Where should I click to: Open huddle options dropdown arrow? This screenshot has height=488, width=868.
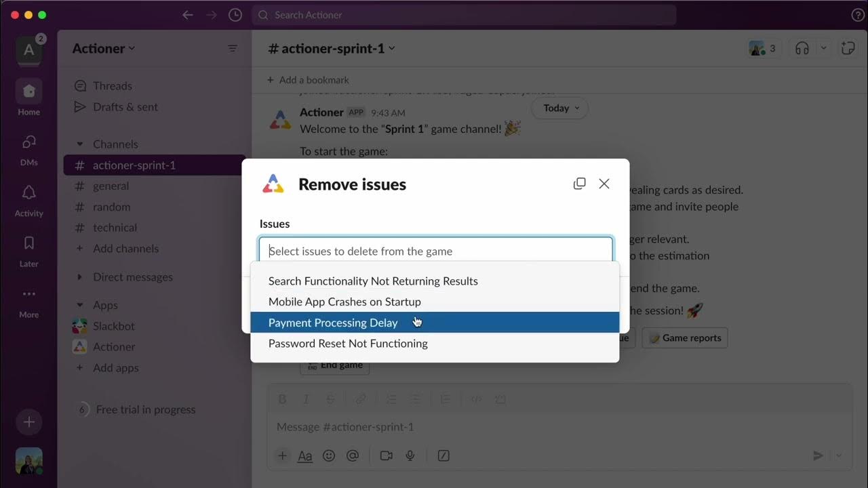tap(824, 48)
